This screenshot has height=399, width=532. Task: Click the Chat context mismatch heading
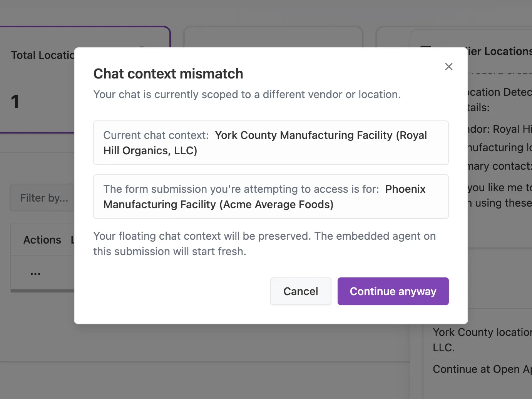pyautogui.click(x=168, y=73)
